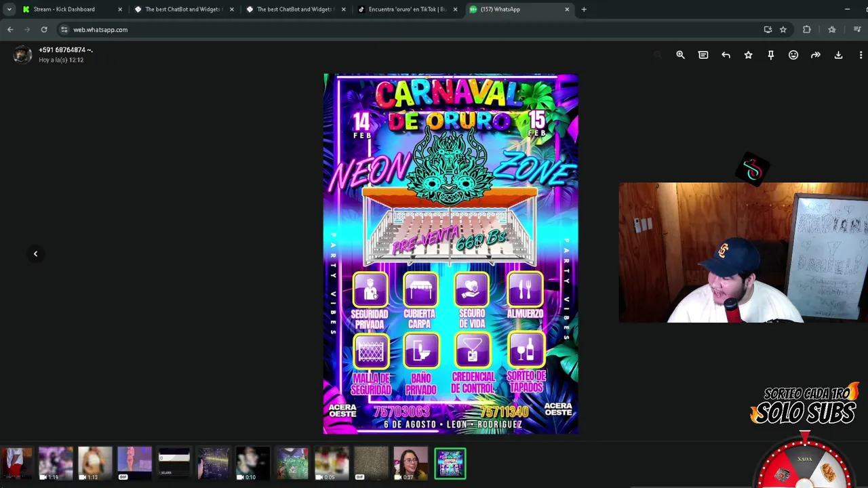
Task: Open the 0:37 video thumbnail
Action: tap(410, 464)
